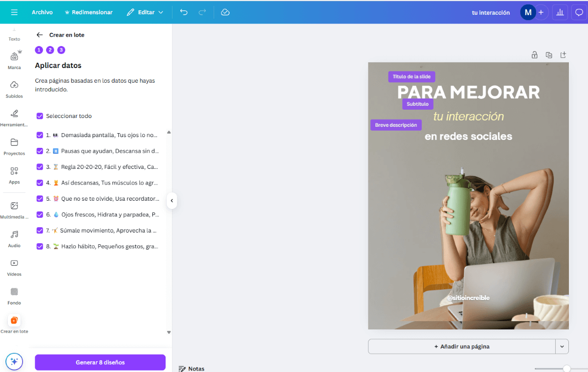588x372 pixels.
Task: Duplicate the page using the copy icon
Action: point(549,55)
